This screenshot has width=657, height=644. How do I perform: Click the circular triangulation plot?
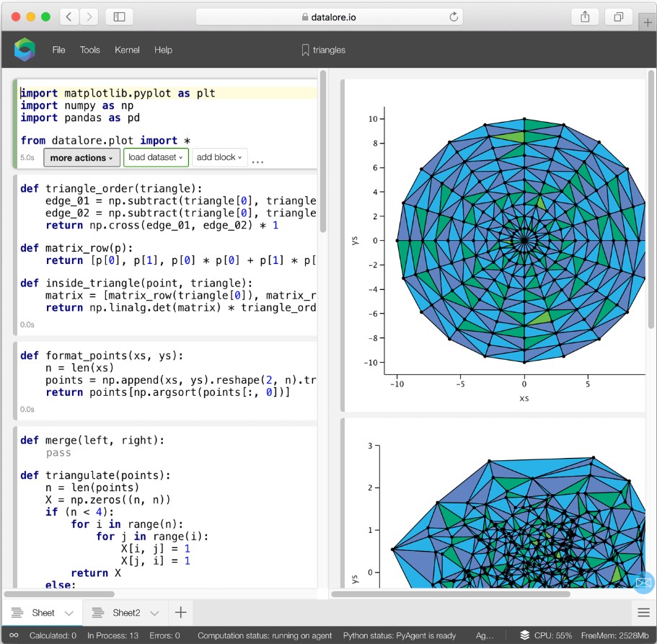click(x=521, y=240)
